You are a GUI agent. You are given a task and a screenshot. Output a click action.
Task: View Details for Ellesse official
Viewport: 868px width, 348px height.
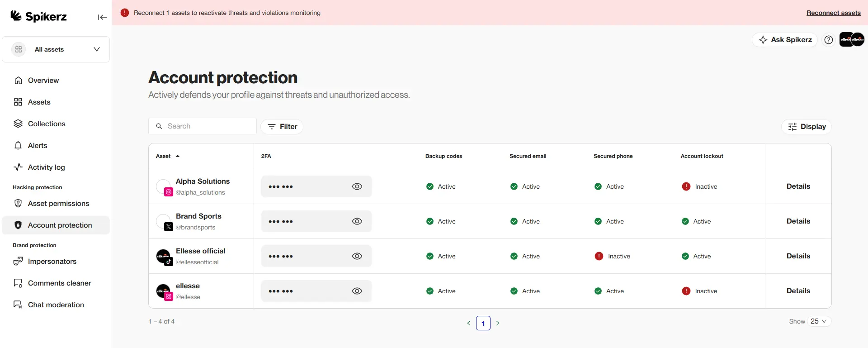click(x=798, y=256)
